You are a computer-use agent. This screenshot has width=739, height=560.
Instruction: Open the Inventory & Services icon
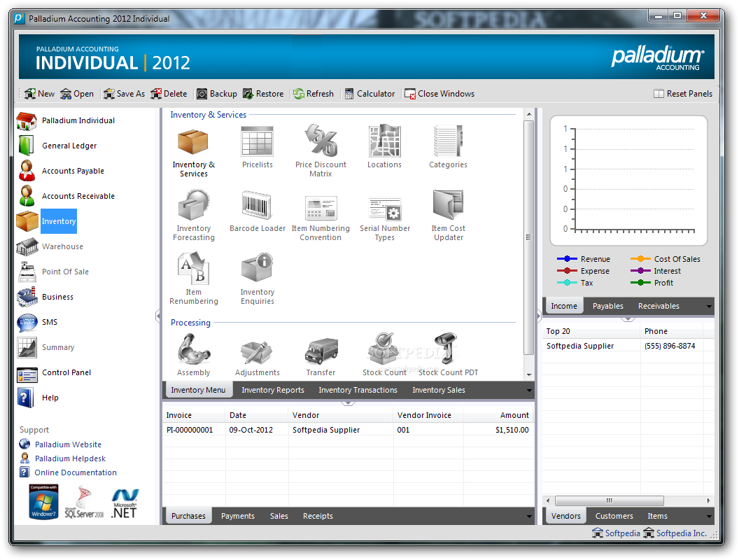(193, 152)
